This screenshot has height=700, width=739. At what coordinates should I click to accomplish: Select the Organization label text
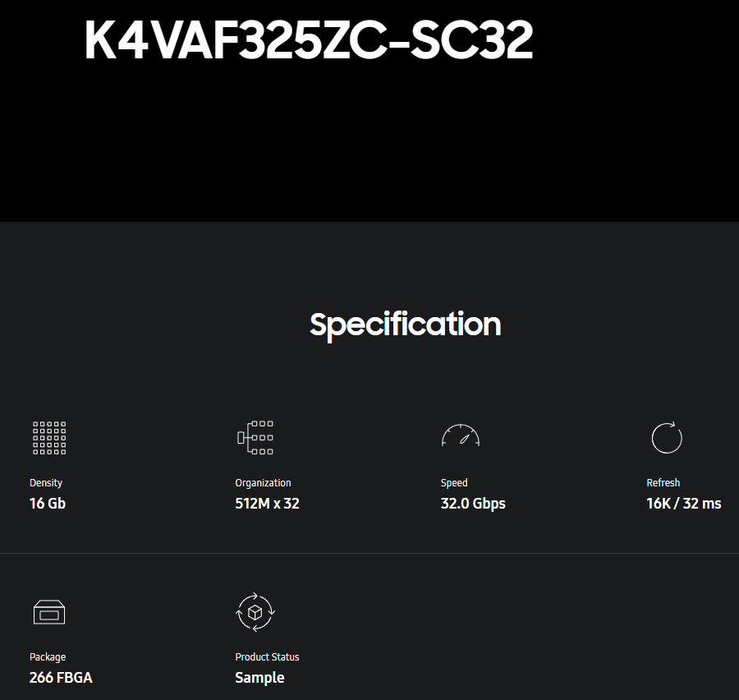click(263, 483)
